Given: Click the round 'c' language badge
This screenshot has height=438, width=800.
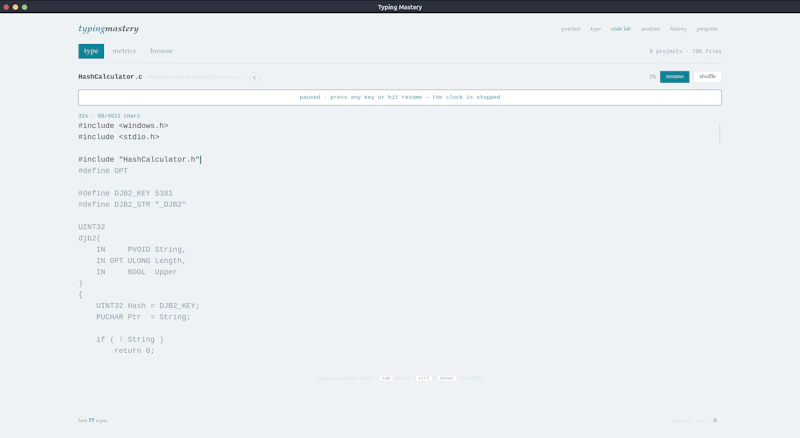Looking at the screenshot, I should 254,77.
